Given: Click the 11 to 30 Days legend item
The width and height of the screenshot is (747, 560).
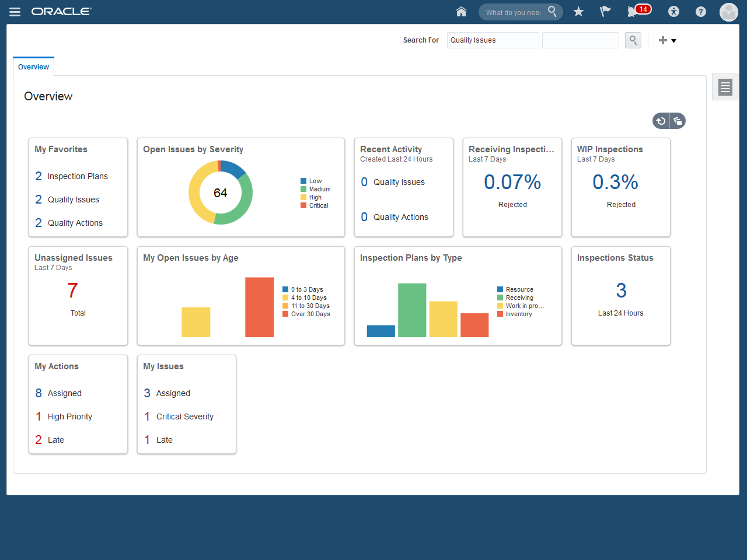Looking at the screenshot, I should 306,306.
